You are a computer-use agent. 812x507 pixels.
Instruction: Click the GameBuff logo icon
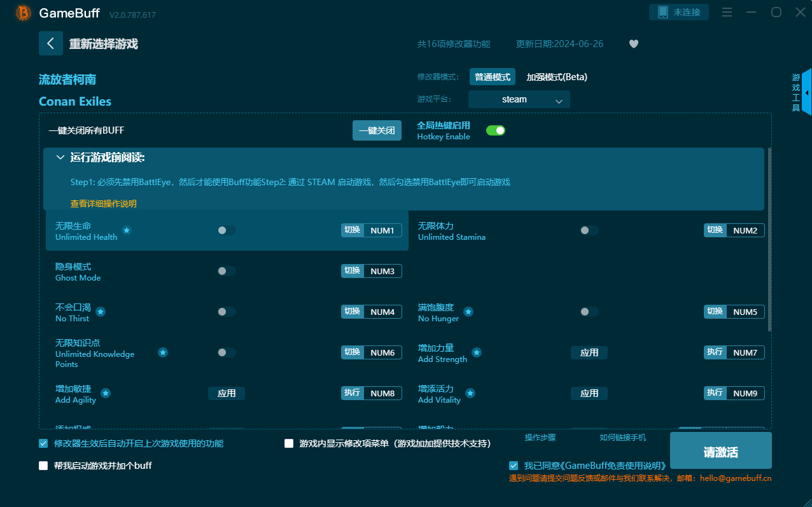click(24, 13)
